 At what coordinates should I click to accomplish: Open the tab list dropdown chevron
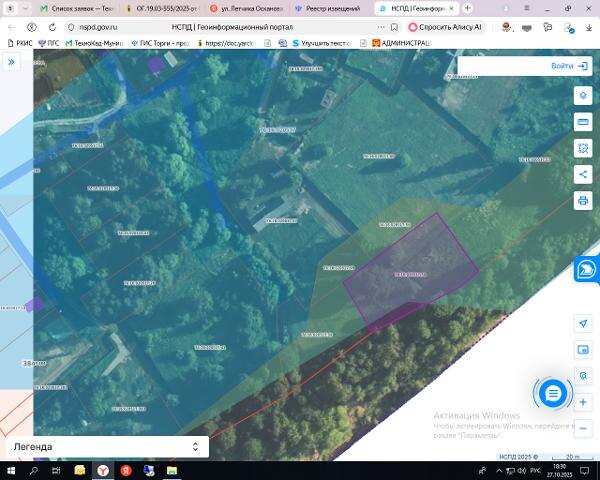[x=26, y=8]
